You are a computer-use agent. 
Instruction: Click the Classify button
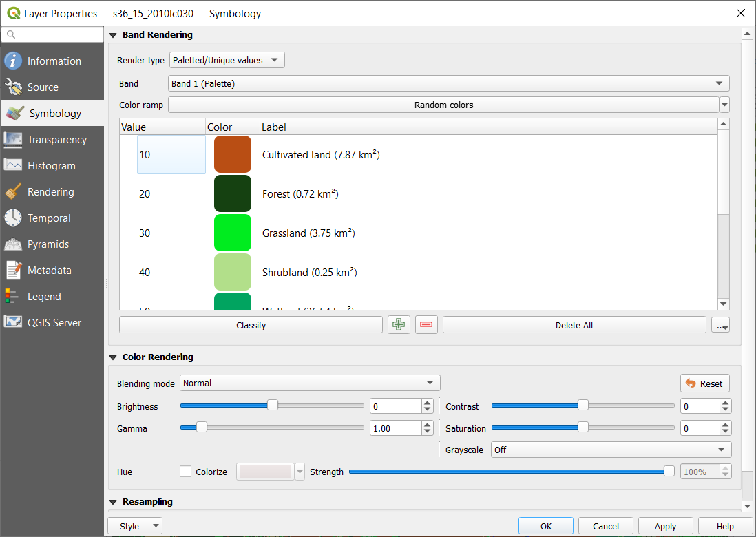(x=251, y=324)
